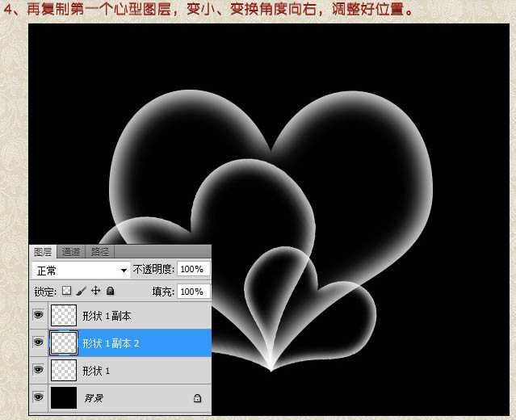Hide the 形状 1 layer via eye icon
This screenshot has width=516, height=420.
pos(38,370)
